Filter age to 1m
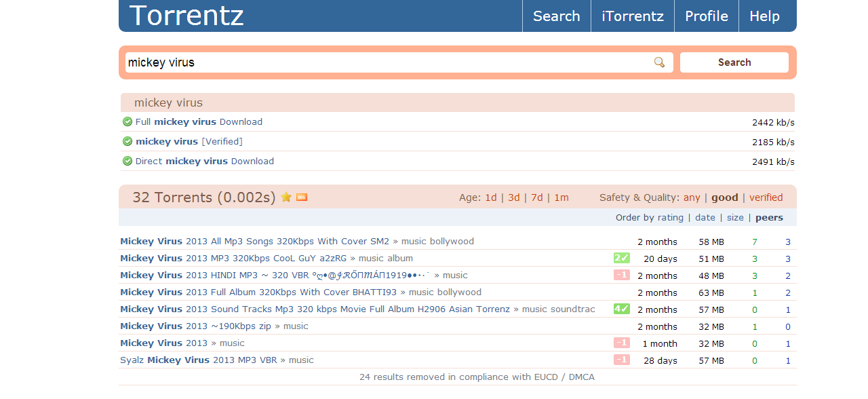This screenshot has width=868, height=399. tap(561, 197)
